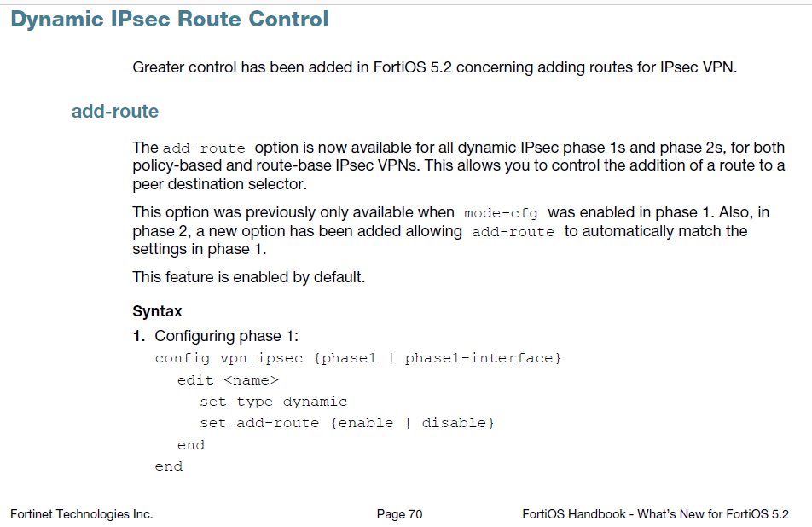Click the sentence "This feature is enabled by default."

(249, 277)
